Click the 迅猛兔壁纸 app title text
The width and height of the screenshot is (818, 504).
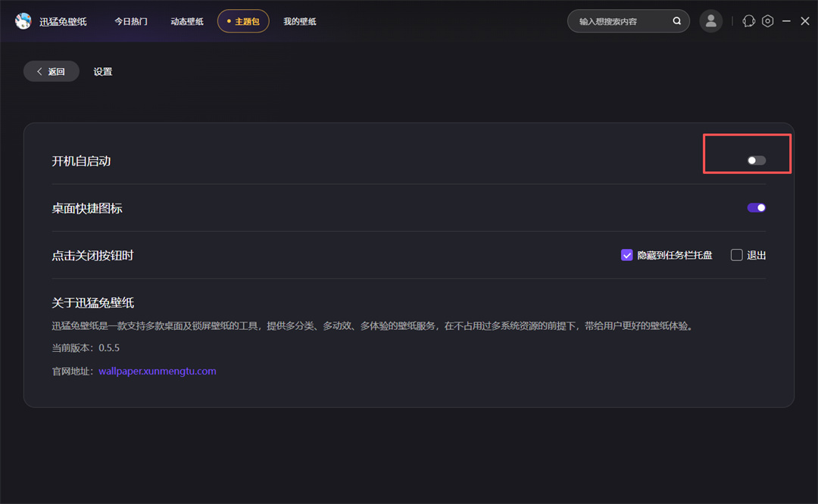point(63,21)
